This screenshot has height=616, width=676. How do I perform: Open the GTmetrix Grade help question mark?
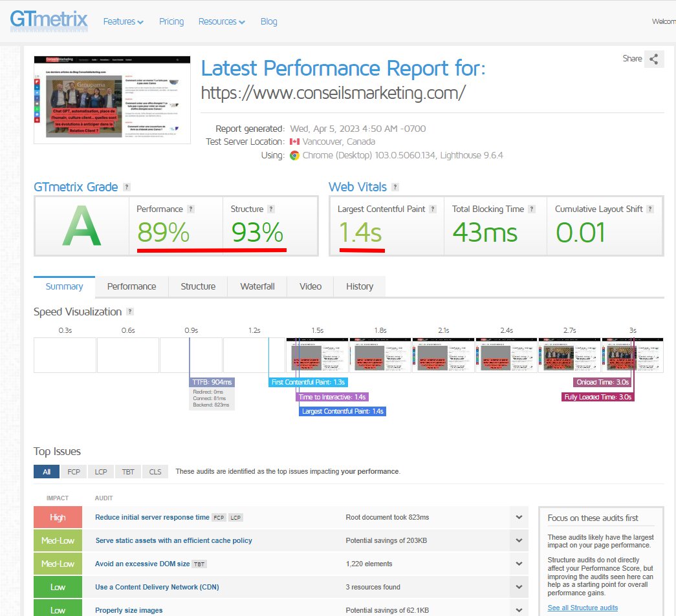point(126,187)
